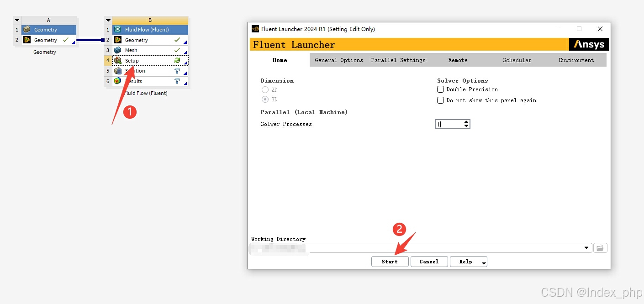Click the question status icon on Solution row

click(x=177, y=71)
